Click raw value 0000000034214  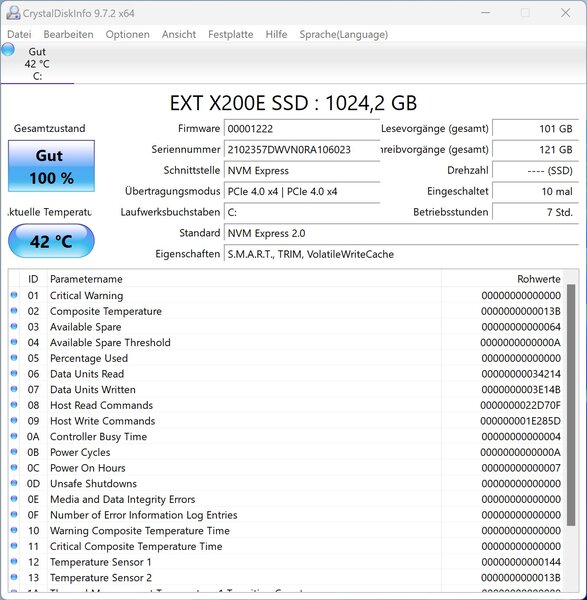pyautogui.click(x=521, y=374)
